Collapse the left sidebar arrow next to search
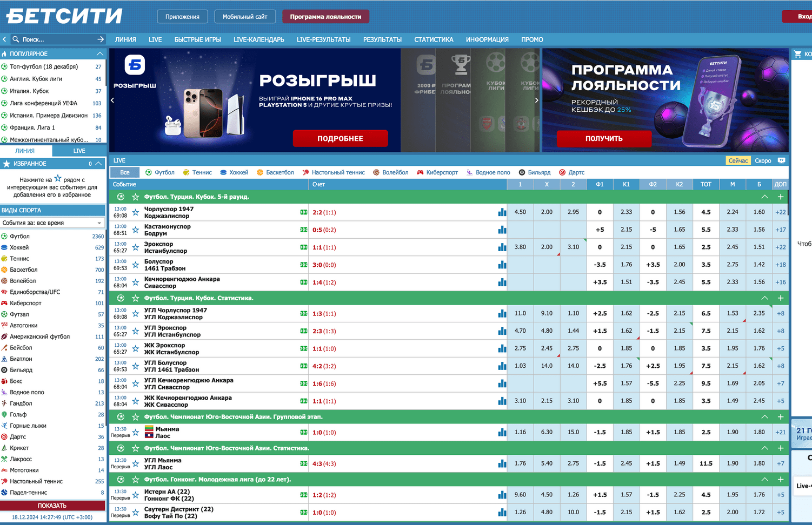The width and height of the screenshot is (812, 525). point(4,39)
